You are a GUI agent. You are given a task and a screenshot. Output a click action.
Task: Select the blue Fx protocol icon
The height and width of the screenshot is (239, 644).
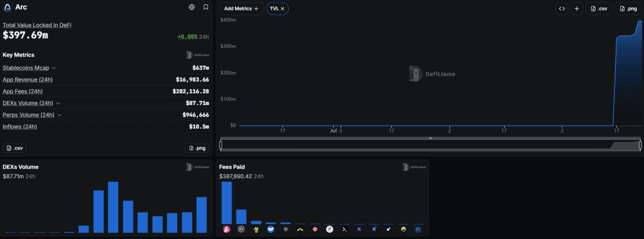pos(418,229)
